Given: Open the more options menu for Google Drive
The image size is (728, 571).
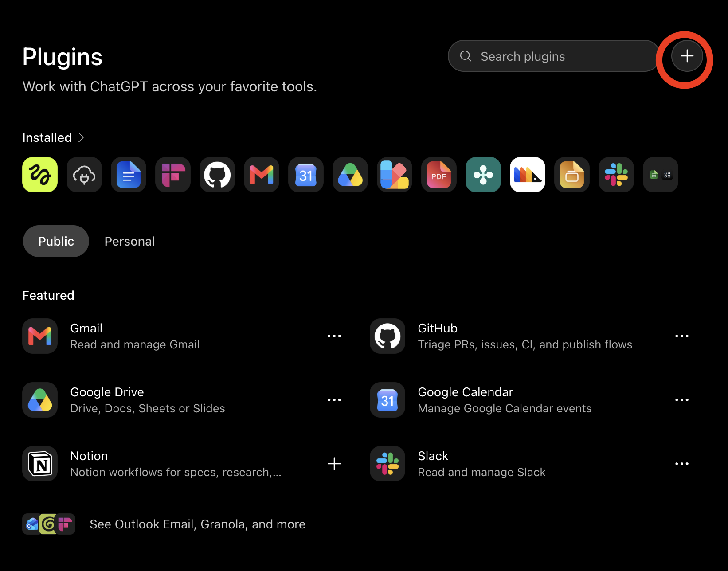Looking at the screenshot, I should 334,400.
